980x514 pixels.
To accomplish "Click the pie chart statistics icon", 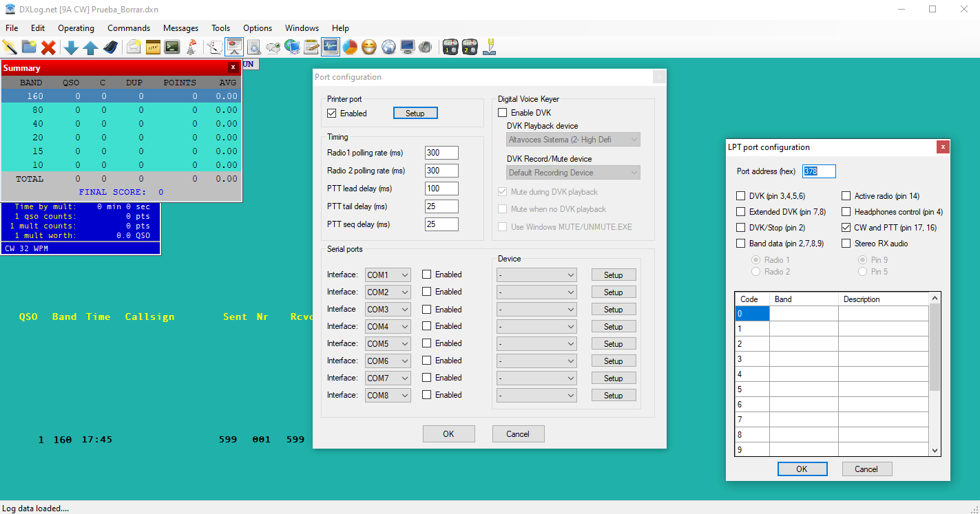I will point(350,47).
